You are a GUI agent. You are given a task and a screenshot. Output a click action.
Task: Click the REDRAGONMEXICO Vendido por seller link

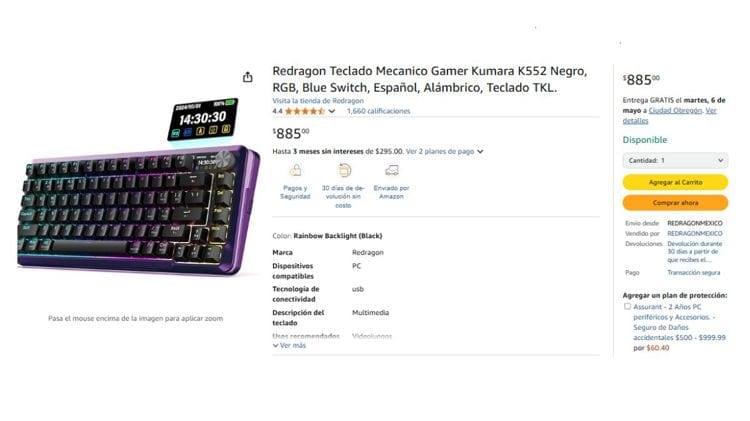click(695, 233)
